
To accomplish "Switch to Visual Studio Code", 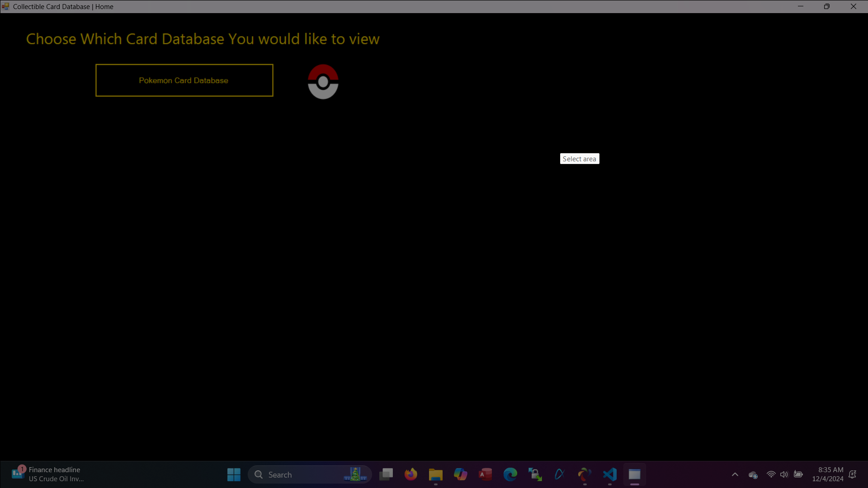I will pyautogui.click(x=609, y=474).
